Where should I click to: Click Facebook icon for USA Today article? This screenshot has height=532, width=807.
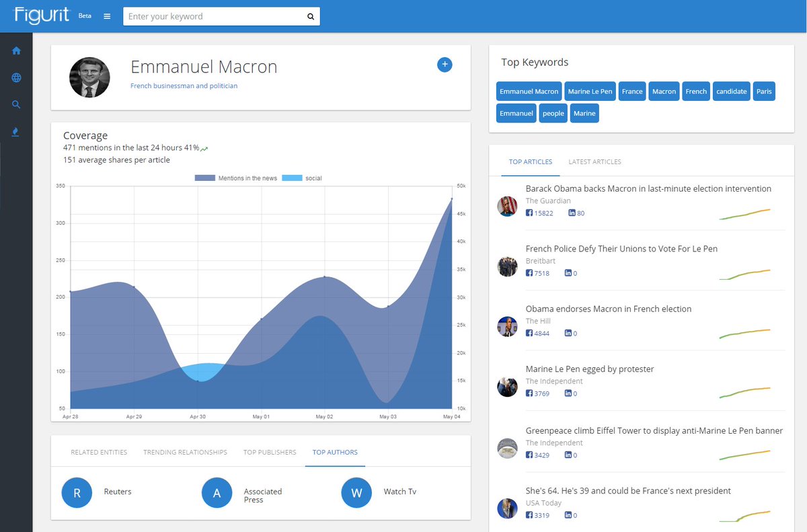pyautogui.click(x=529, y=515)
